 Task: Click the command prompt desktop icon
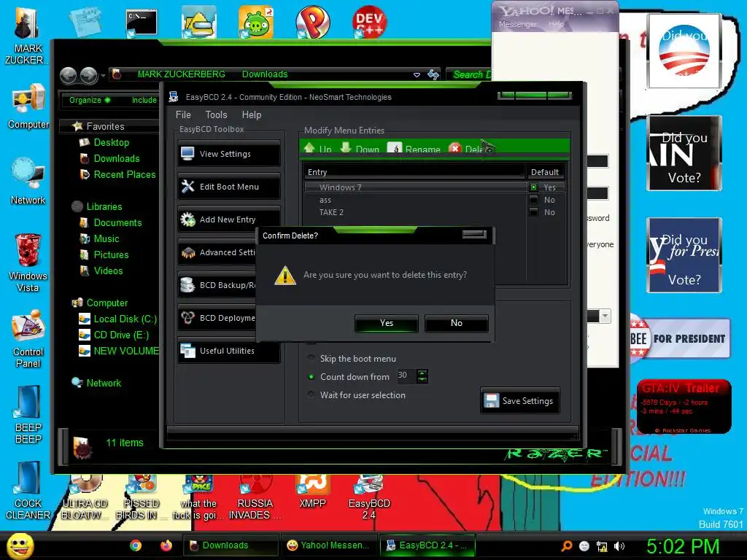tap(142, 23)
